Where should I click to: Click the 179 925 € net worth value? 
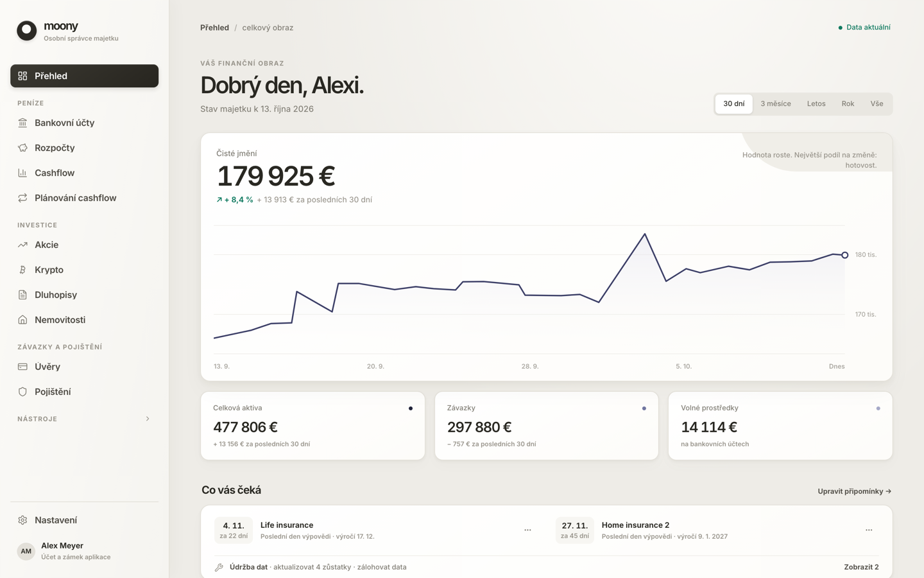[276, 177]
